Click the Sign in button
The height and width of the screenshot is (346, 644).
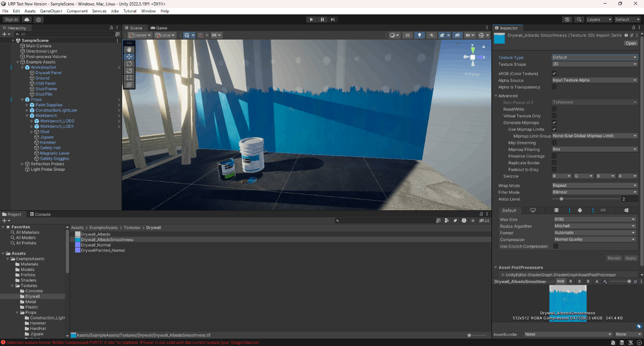(11, 19)
